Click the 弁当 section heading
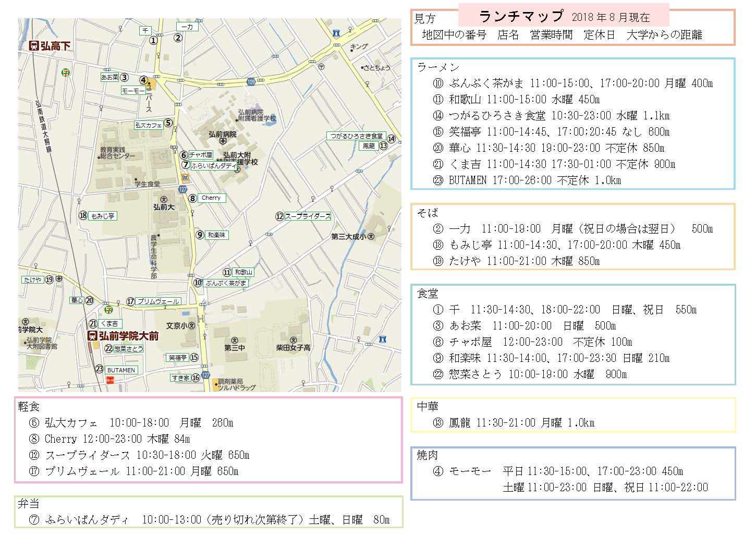 [x=29, y=504]
